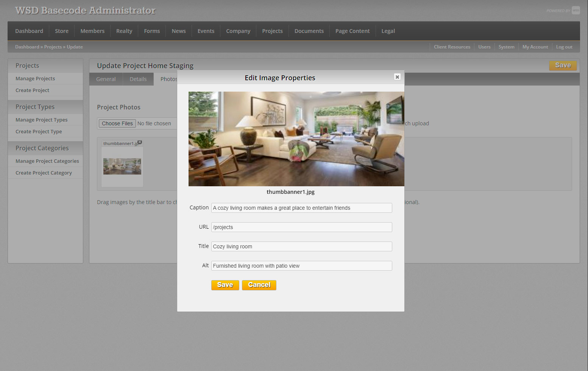Viewport: 588px width, 371px height.
Task: Focus the URL input field
Action: coord(302,227)
